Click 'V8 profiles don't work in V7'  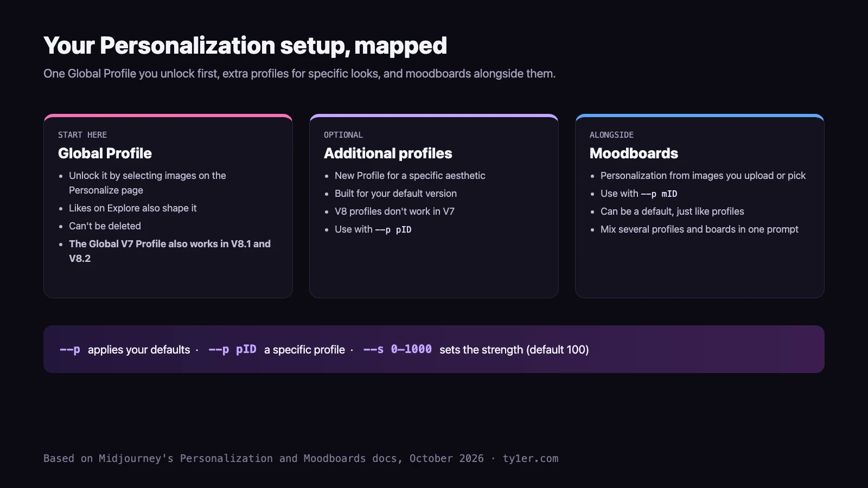click(394, 211)
